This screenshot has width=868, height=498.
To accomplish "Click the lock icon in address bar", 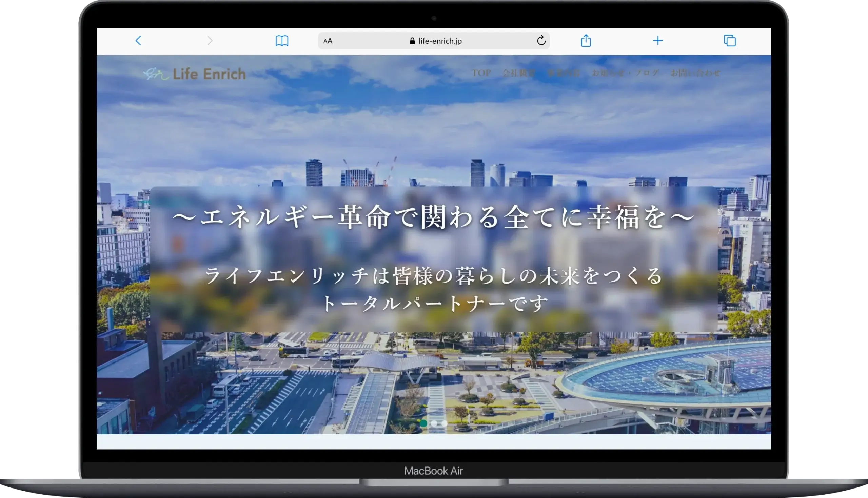I will (412, 41).
